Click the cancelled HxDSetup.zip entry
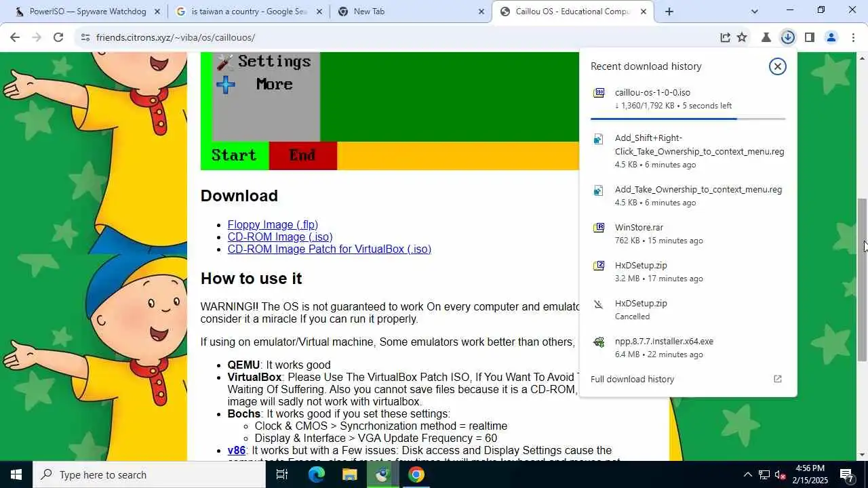868x488 pixels. pyautogui.click(x=688, y=310)
